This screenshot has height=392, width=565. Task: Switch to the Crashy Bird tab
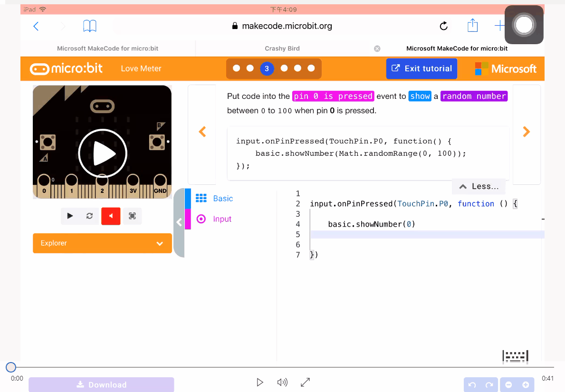click(282, 48)
